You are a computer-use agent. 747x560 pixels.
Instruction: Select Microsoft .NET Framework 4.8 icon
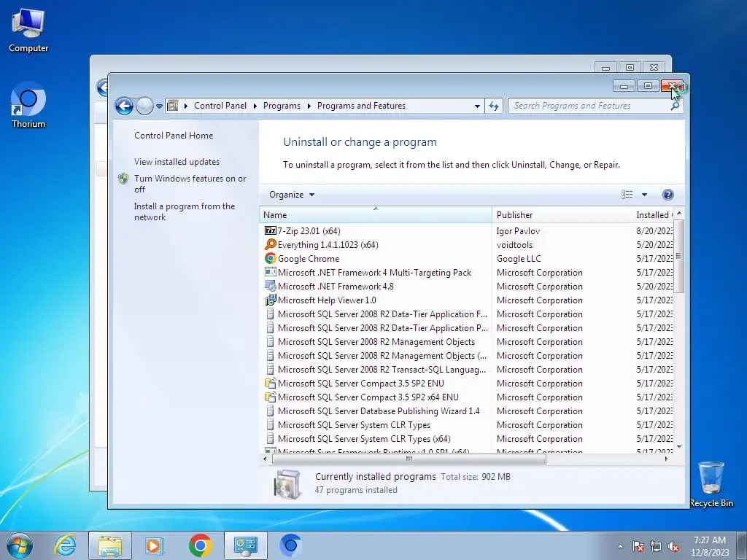click(x=270, y=286)
